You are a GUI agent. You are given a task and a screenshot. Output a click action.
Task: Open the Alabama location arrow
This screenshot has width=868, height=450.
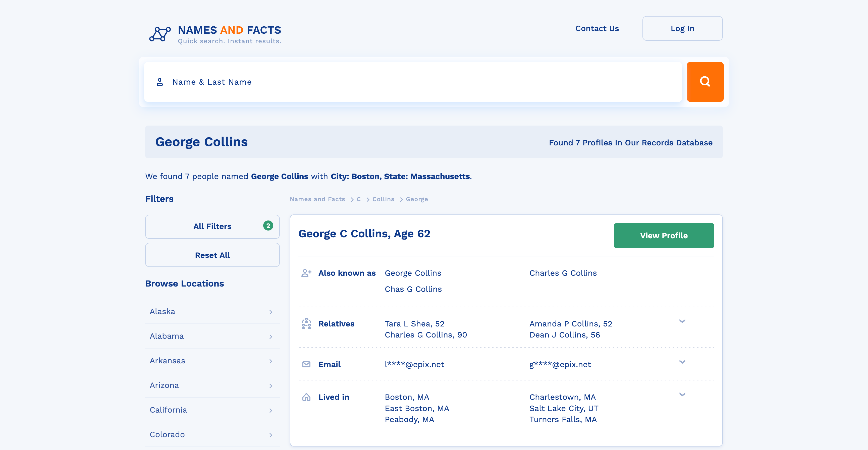point(271,336)
